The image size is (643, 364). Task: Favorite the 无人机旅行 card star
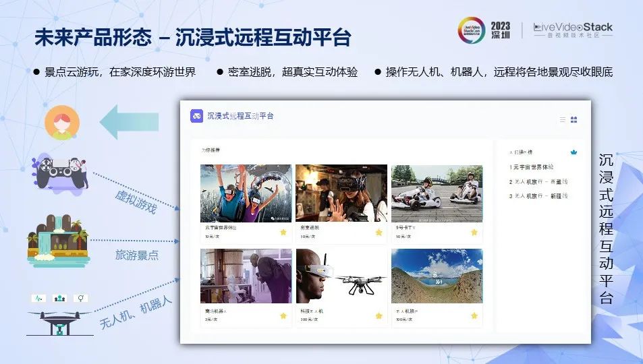click(474, 315)
